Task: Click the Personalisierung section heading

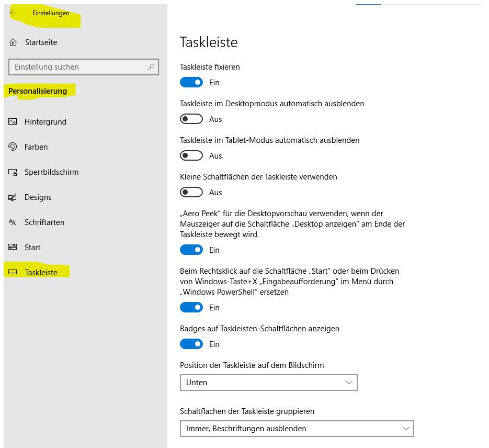Action: 38,91
